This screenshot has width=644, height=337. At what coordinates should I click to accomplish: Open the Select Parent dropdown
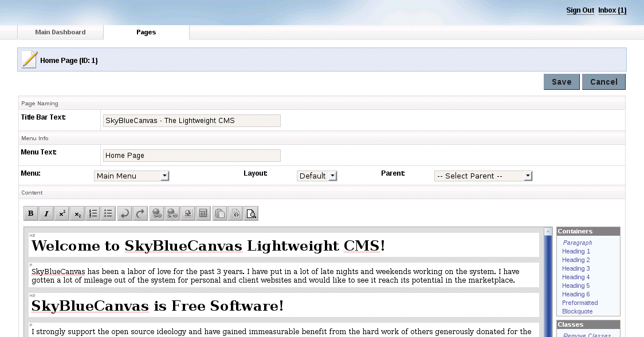(484, 176)
